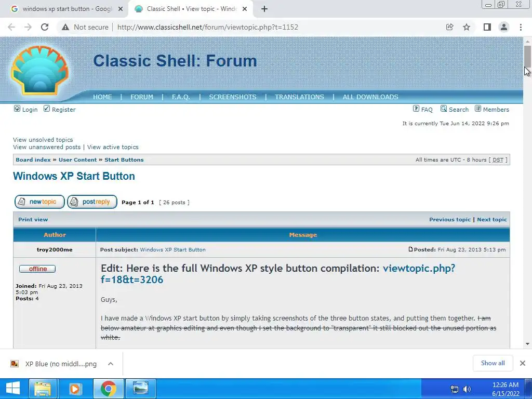Open the ALL DOWNLOADS navigation item
The width and height of the screenshot is (532, 399).
pyautogui.click(x=370, y=97)
